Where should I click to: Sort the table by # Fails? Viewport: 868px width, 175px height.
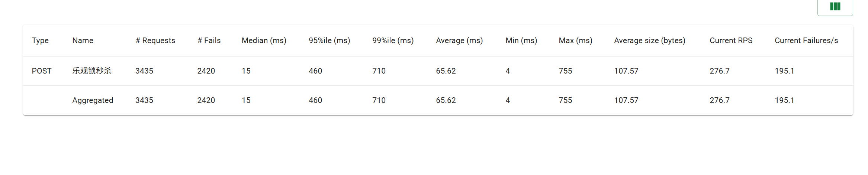209,40
